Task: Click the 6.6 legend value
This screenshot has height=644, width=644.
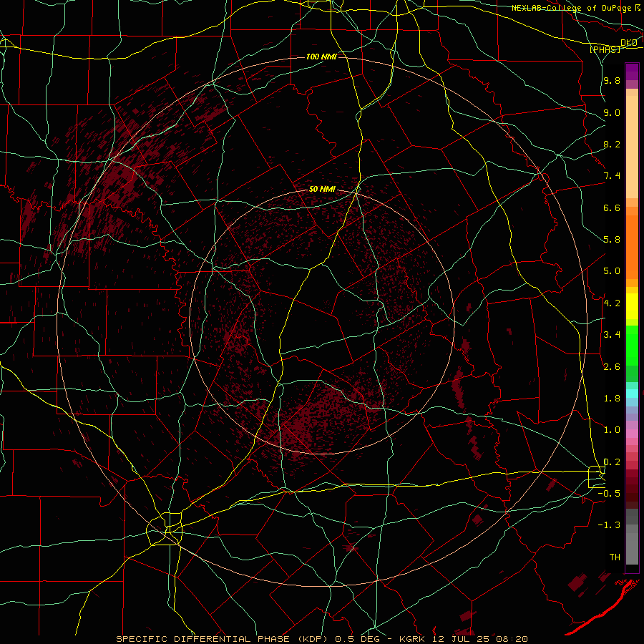Action: (x=612, y=208)
